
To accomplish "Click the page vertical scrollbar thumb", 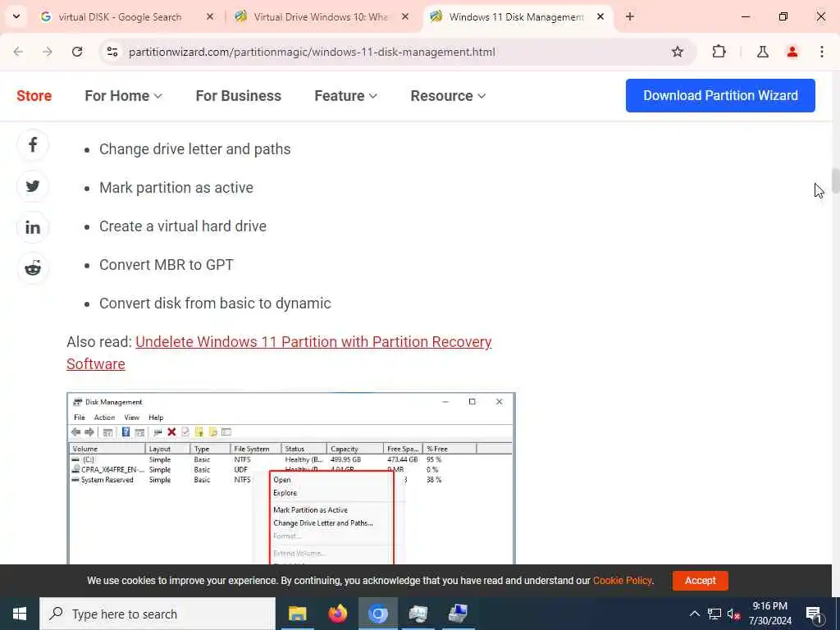I will (x=835, y=180).
